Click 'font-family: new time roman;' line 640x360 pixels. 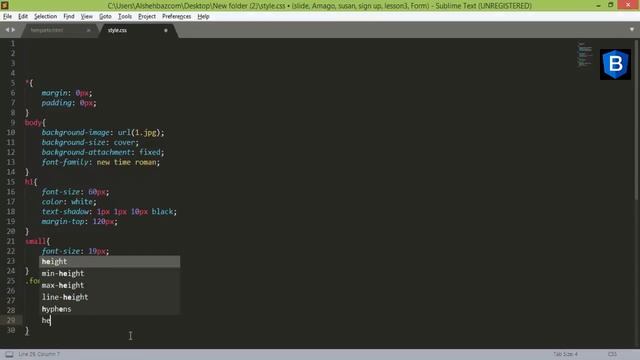(x=101, y=162)
